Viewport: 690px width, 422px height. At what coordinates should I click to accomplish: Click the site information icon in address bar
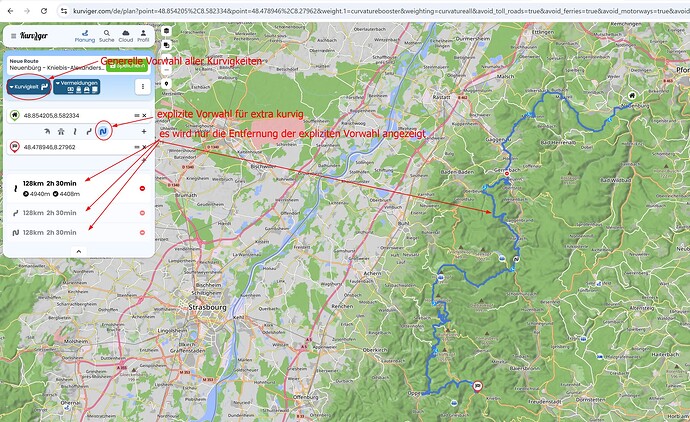tap(64, 11)
